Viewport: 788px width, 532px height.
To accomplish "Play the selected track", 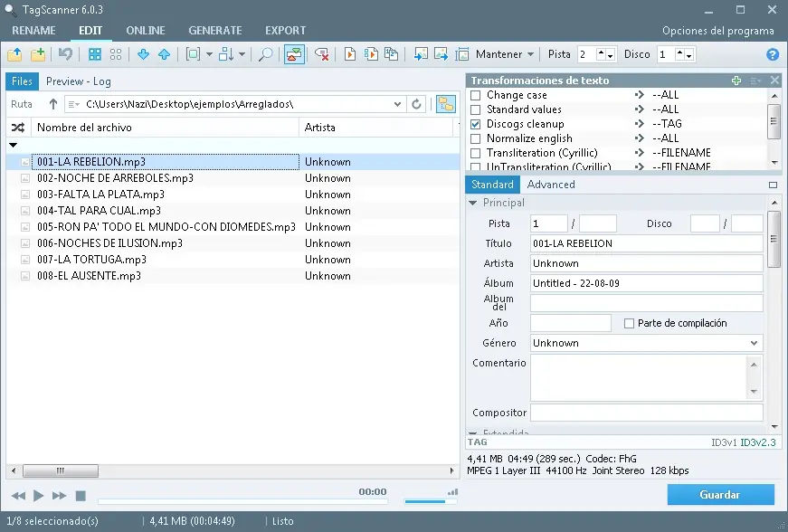I will coord(38,496).
